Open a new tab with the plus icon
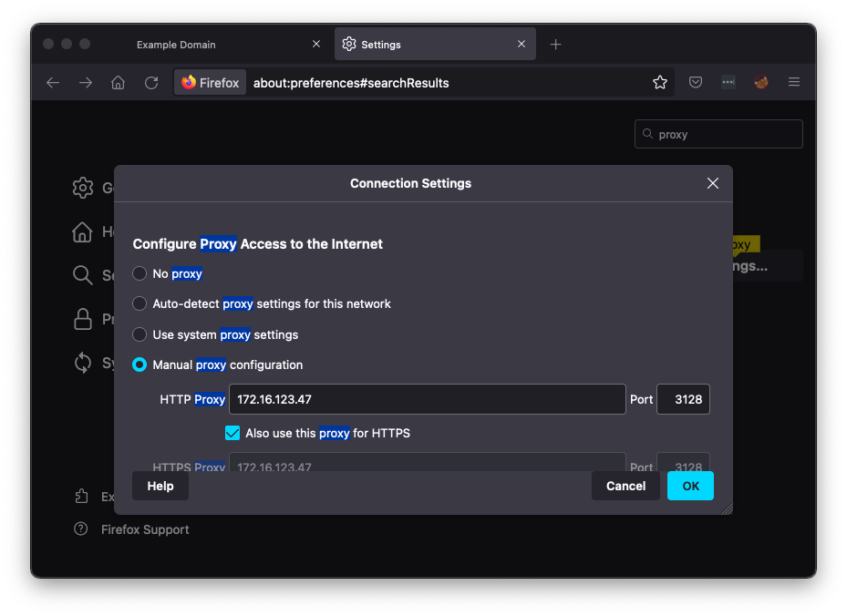The height and width of the screenshot is (616, 847). (555, 45)
